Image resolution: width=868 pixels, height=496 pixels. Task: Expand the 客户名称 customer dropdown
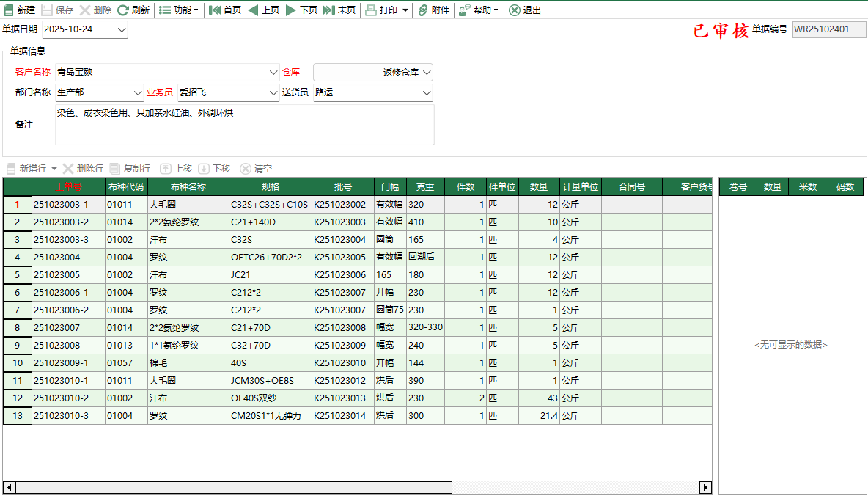[x=273, y=73]
